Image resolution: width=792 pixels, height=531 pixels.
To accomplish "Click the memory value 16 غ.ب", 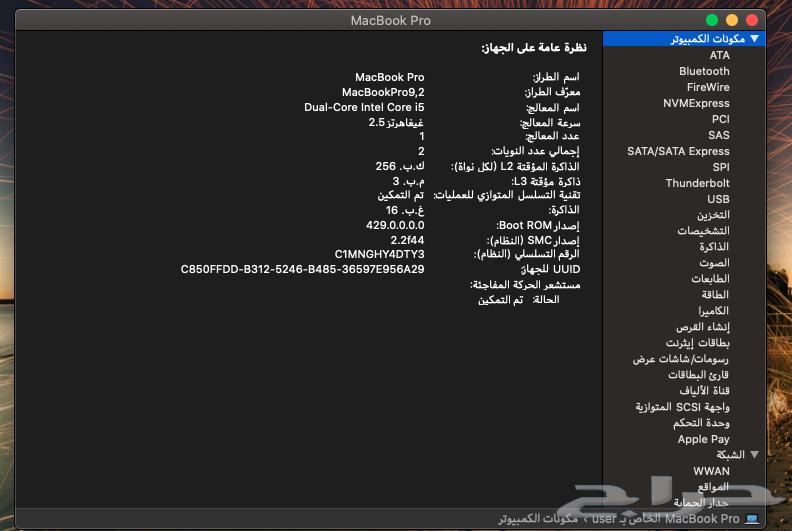I will [405, 211].
